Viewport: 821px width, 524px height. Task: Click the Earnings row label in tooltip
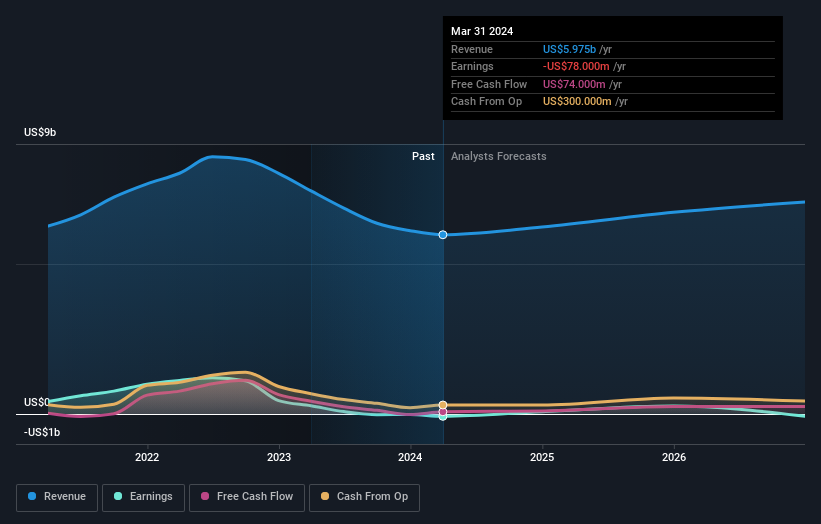(x=472, y=66)
